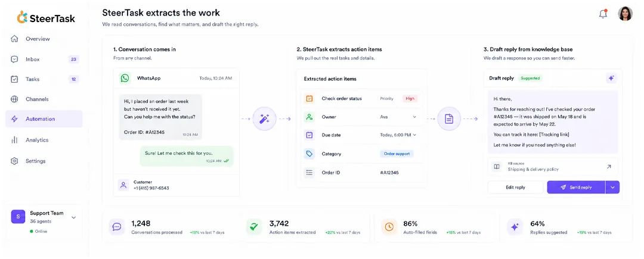
Task: Open Tasks in the sidebar
Action: (x=44, y=79)
